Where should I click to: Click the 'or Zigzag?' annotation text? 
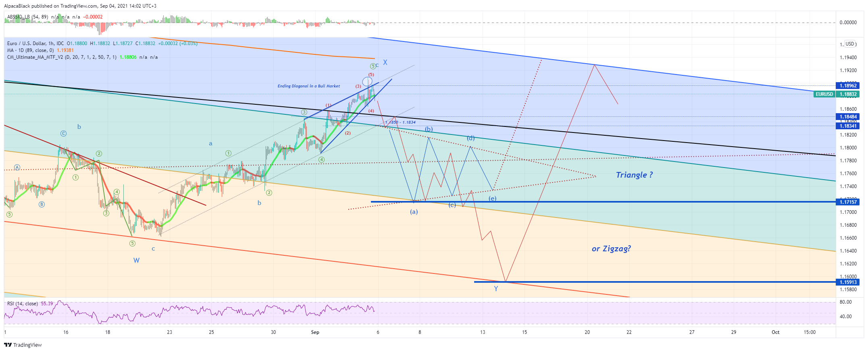point(611,248)
